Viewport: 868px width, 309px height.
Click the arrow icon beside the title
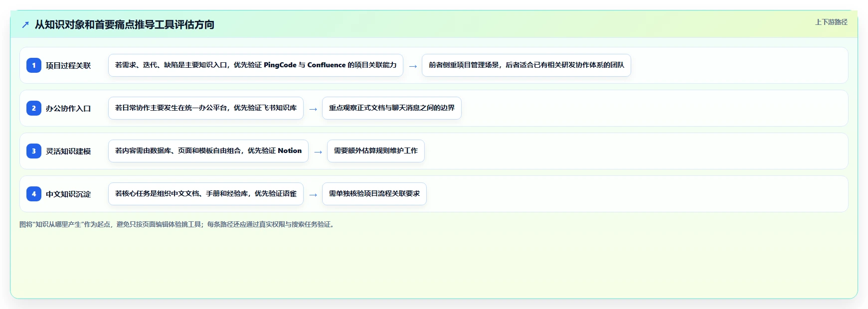point(25,24)
